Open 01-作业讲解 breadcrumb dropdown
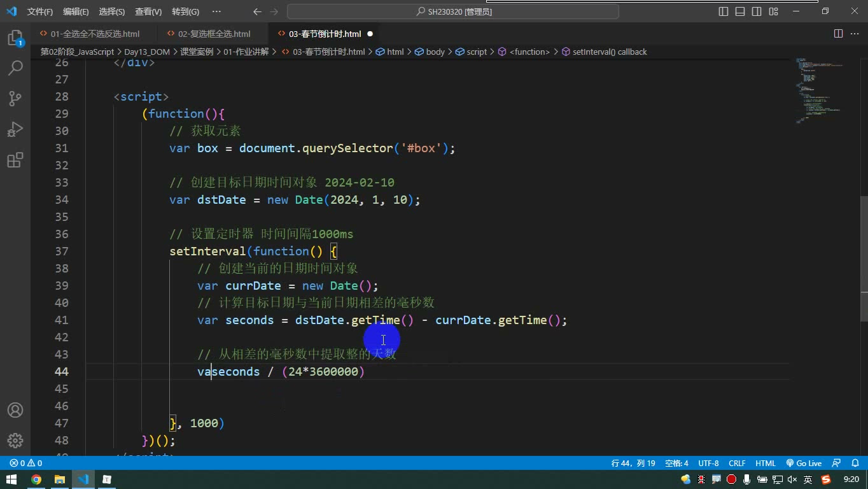 246,52
